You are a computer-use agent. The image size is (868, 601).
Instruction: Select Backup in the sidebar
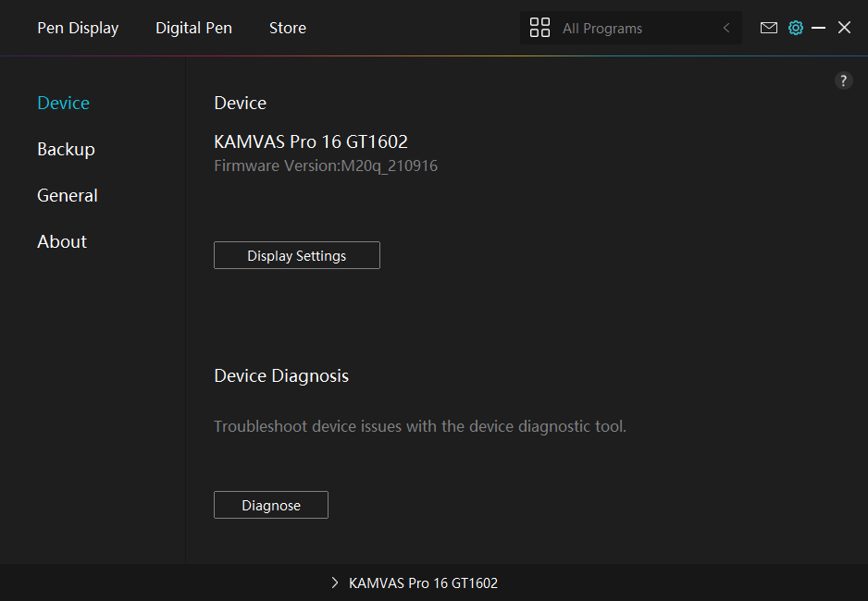click(66, 149)
